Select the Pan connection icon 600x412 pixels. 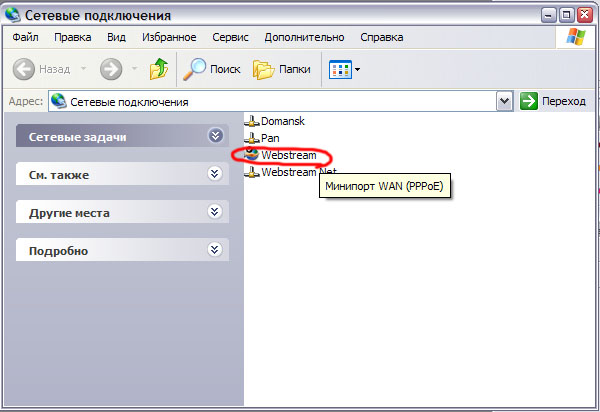click(x=252, y=138)
